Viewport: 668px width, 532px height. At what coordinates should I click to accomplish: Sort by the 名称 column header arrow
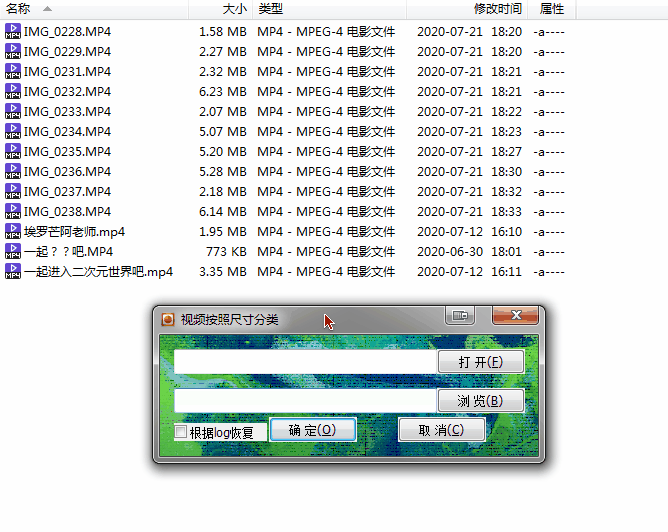(47, 9)
